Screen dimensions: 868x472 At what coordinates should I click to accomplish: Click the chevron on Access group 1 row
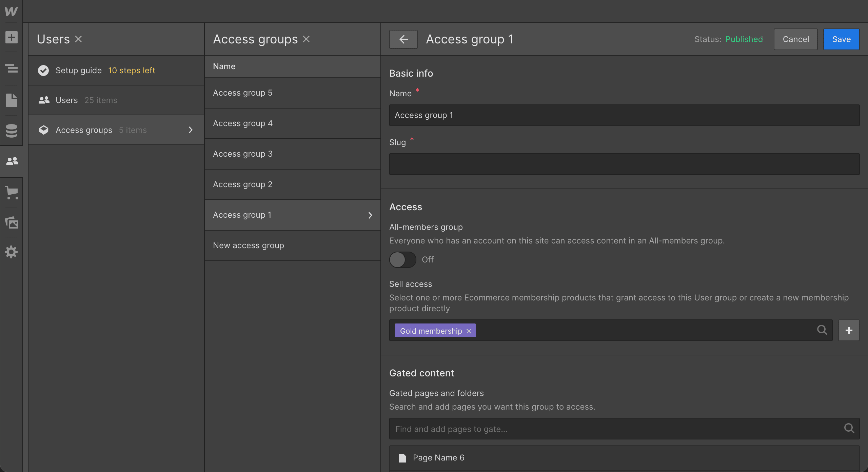tap(370, 215)
